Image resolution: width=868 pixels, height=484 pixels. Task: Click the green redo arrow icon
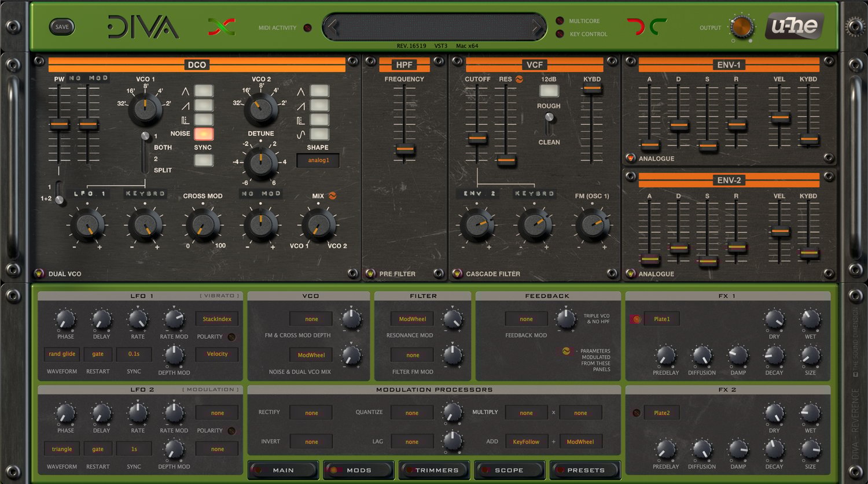pos(658,27)
